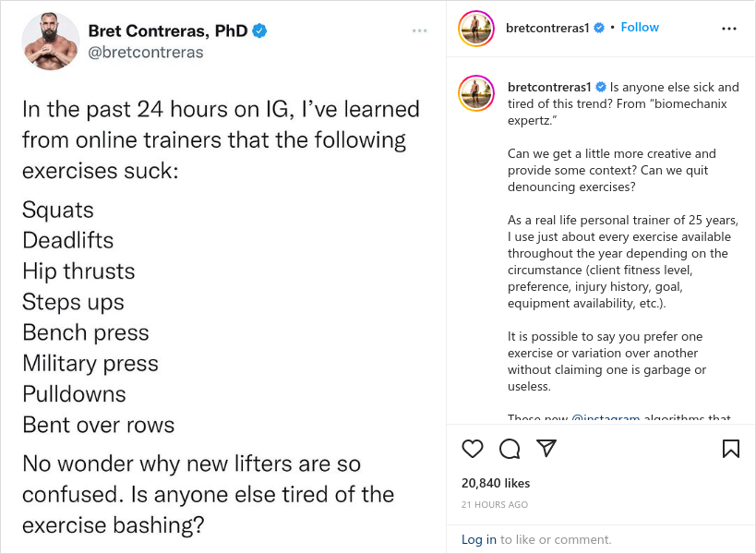Click bretcontreras1 username in the caption
Image resolution: width=756 pixels, height=554 pixels.
(x=548, y=87)
